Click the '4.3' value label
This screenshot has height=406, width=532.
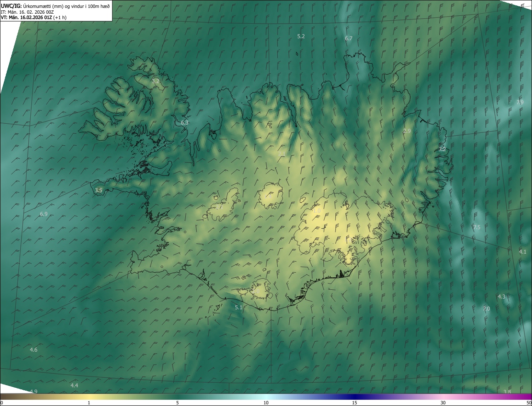coord(502,297)
